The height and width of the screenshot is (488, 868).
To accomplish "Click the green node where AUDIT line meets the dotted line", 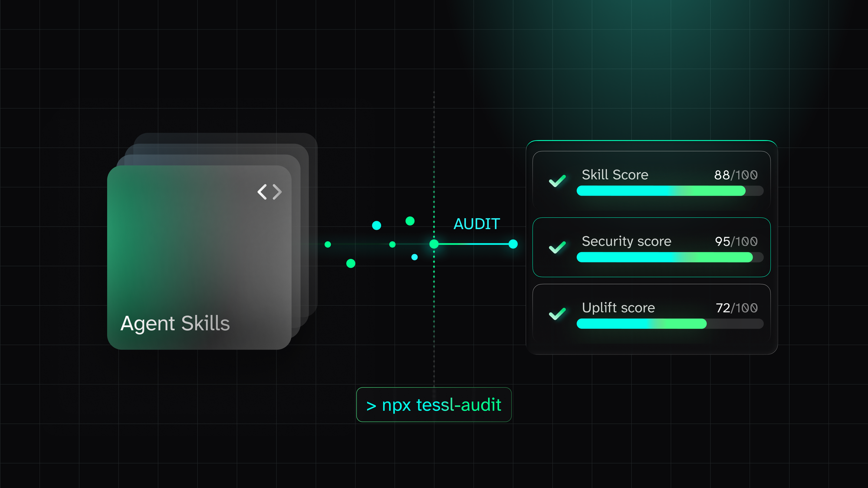I will click(x=434, y=244).
